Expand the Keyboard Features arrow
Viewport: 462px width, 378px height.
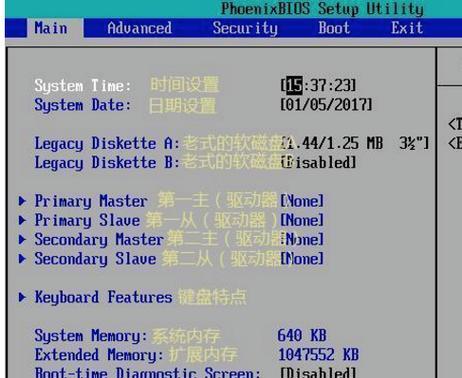[22, 297]
